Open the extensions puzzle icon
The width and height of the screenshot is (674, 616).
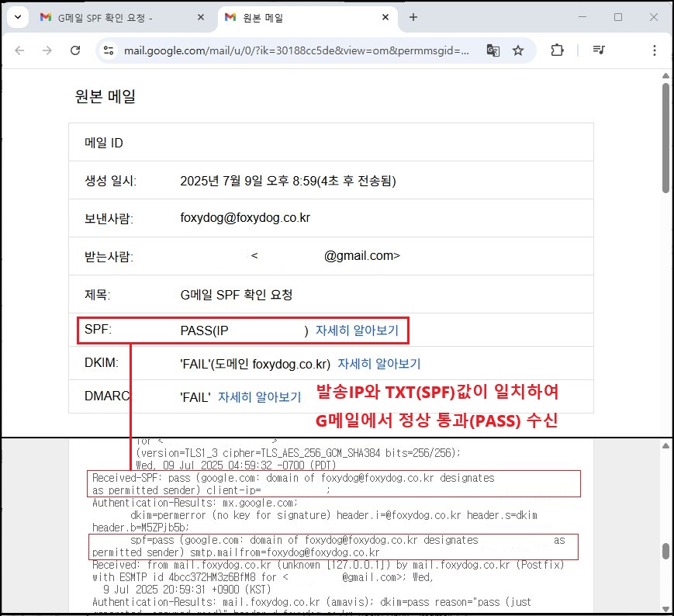[x=557, y=50]
